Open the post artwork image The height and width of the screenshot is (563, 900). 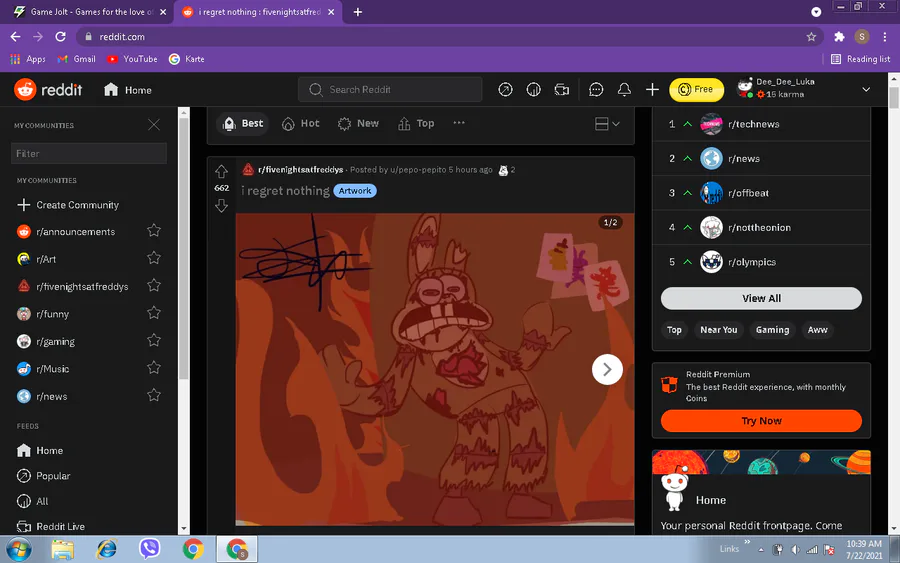[435, 369]
